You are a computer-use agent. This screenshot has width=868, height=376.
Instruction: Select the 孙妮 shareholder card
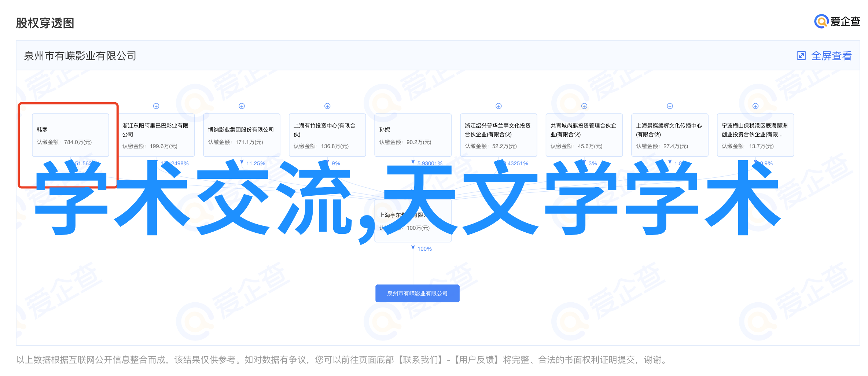click(413, 135)
